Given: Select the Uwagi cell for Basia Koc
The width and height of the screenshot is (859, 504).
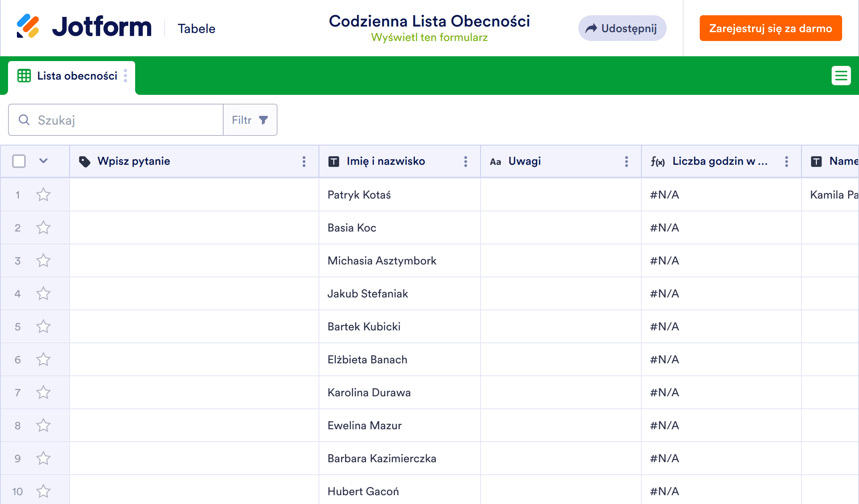Looking at the screenshot, I should pyautogui.click(x=561, y=228).
